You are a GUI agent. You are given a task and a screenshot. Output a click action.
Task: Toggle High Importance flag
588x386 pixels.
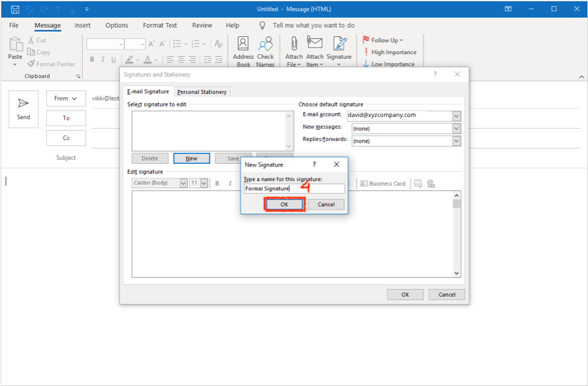[390, 52]
